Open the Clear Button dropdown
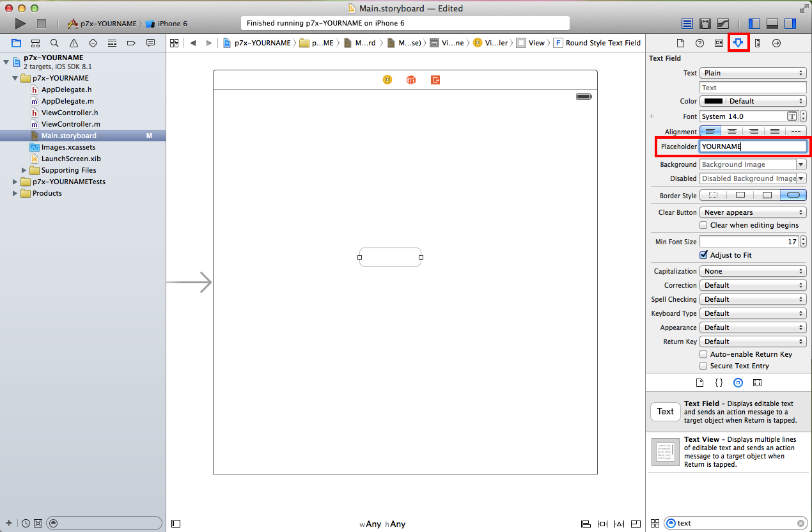 coord(753,212)
